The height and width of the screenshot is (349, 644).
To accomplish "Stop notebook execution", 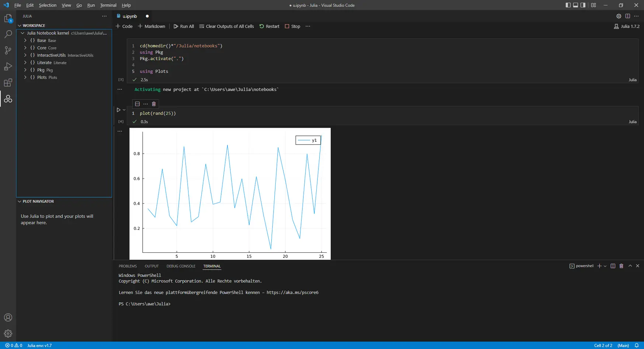I will coord(292,26).
